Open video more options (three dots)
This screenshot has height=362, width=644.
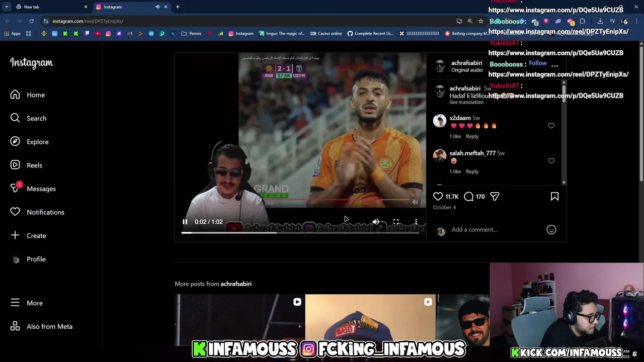point(416,222)
